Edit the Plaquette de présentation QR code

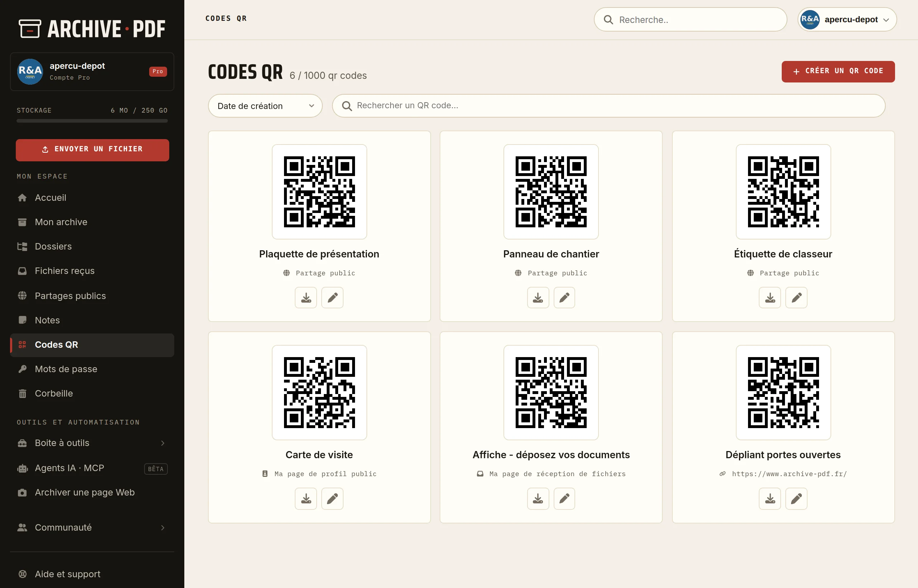(x=332, y=298)
